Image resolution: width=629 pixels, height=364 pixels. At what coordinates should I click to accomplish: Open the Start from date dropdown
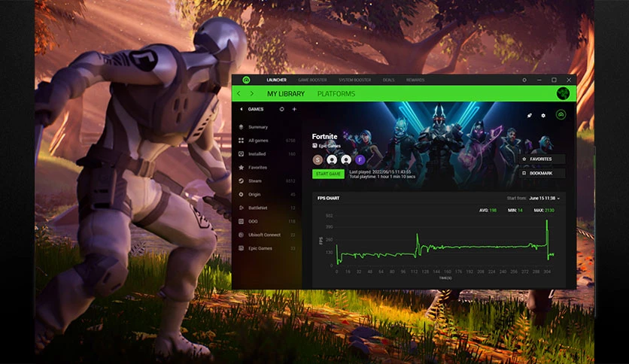coord(544,198)
